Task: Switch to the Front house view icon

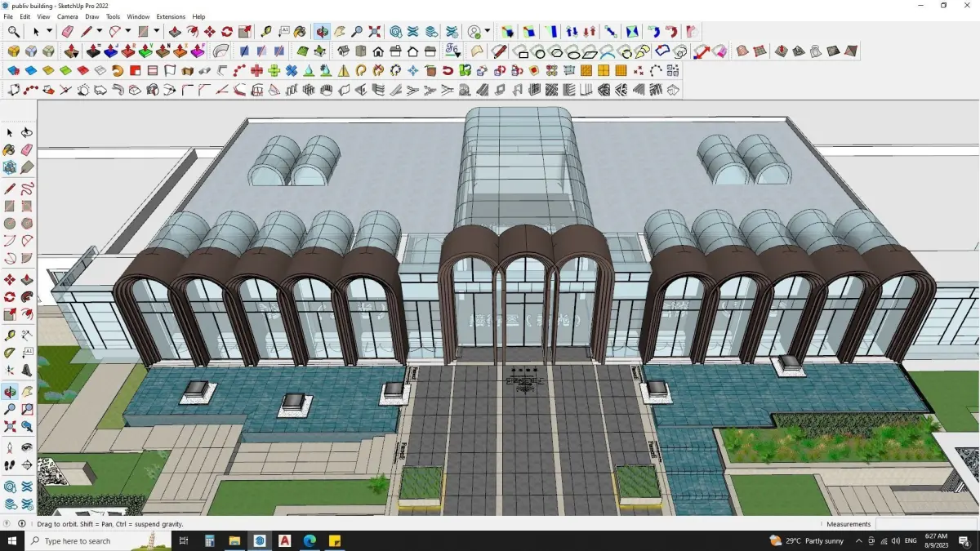Action: pyautogui.click(x=378, y=51)
